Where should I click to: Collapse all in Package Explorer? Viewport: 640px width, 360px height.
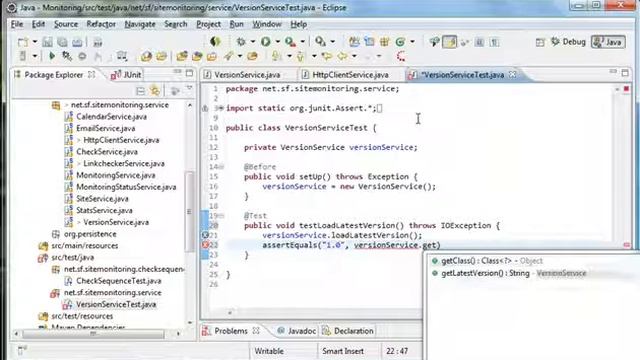[x=140, y=91]
